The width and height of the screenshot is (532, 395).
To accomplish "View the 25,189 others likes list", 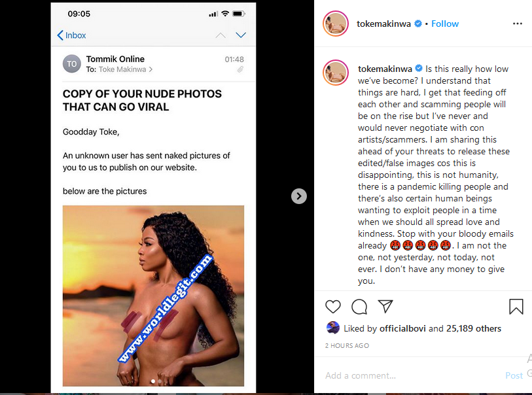I will pos(474,328).
